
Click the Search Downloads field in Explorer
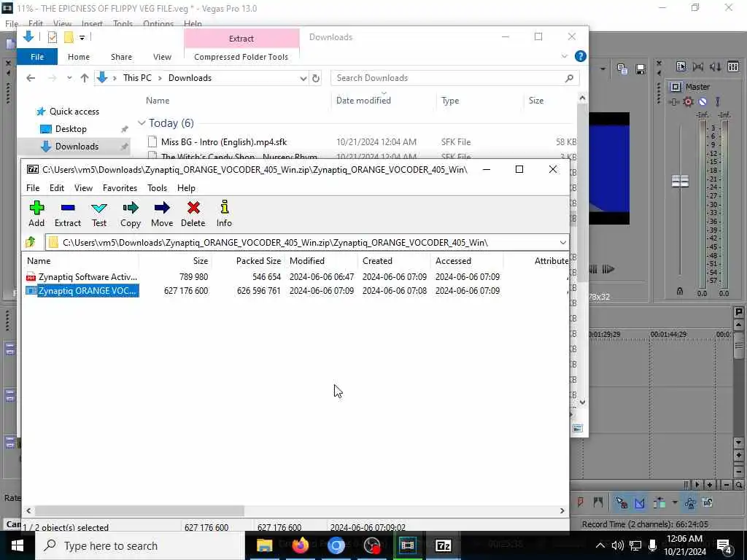point(455,78)
